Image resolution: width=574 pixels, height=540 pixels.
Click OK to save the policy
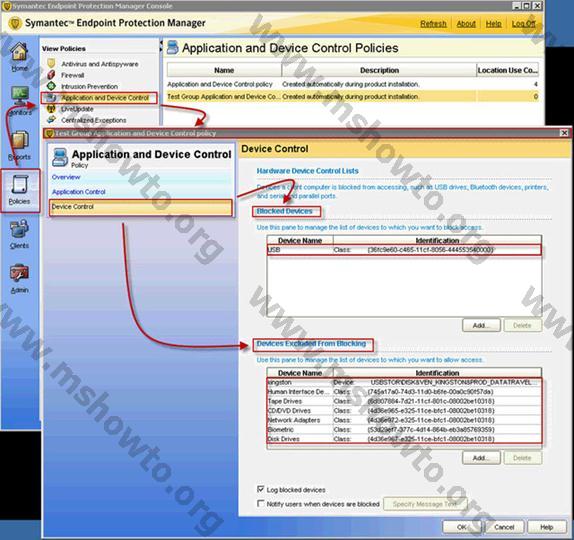tap(462, 527)
